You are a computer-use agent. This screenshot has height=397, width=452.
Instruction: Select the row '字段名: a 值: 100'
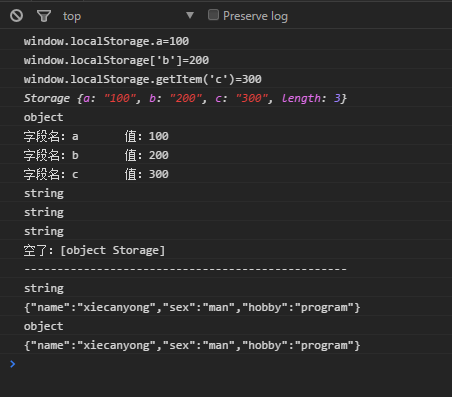96,136
